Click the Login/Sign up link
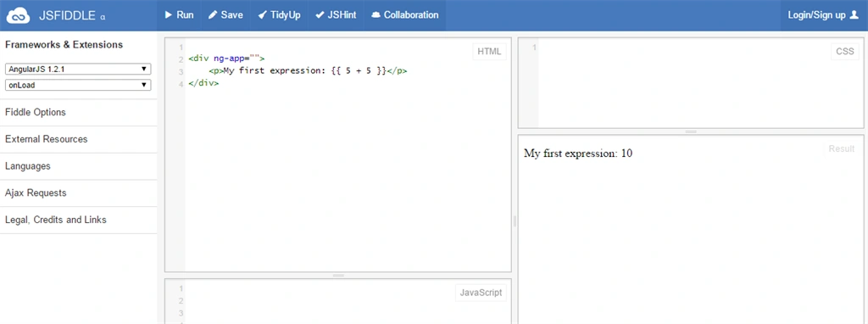 (x=818, y=15)
